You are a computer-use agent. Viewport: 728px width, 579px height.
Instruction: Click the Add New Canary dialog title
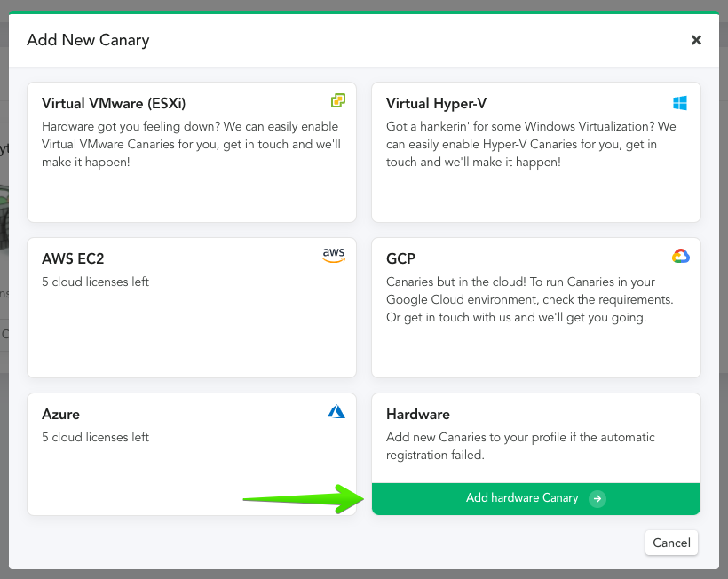point(88,40)
